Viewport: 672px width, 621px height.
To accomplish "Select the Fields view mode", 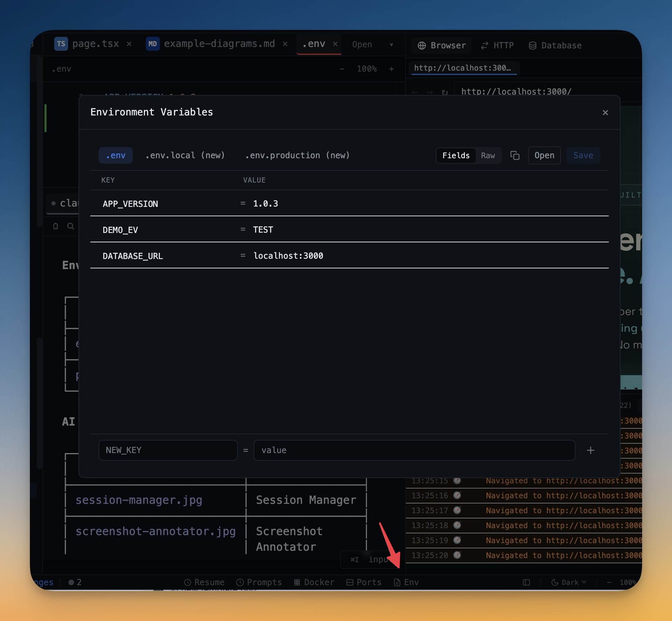I will point(456,155).
